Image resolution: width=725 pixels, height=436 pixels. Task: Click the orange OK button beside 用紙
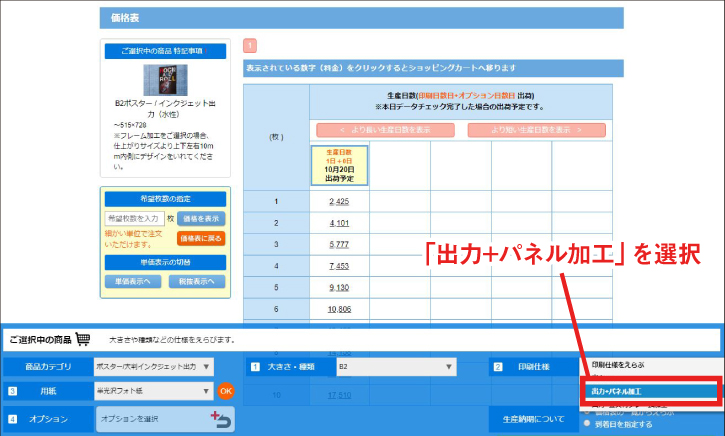(226, 391)
